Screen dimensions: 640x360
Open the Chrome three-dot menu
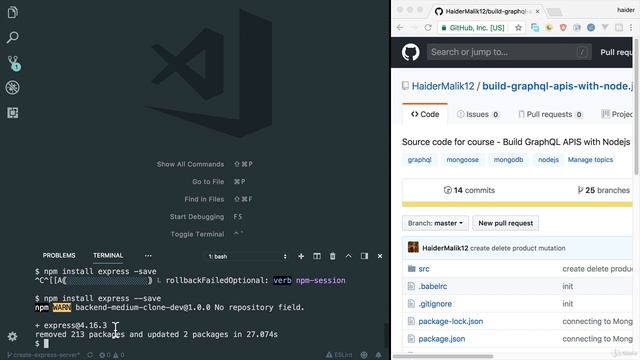[631, 27]
